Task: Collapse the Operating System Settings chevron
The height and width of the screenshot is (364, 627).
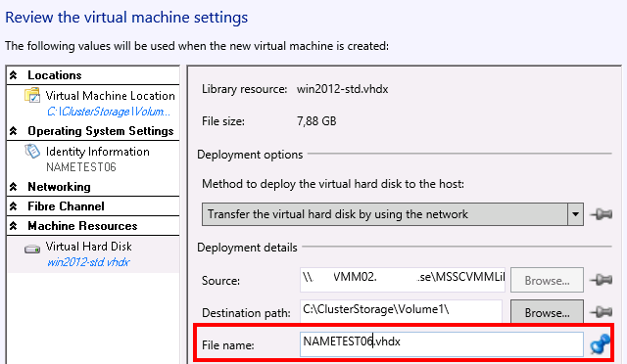Action: (13, 131)
